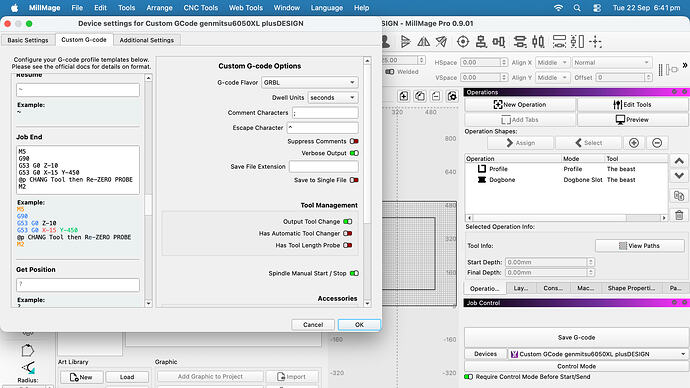The image size is (690, 388).
Task: Click the paper-plane send icon in toolbar
Action: 441,42
